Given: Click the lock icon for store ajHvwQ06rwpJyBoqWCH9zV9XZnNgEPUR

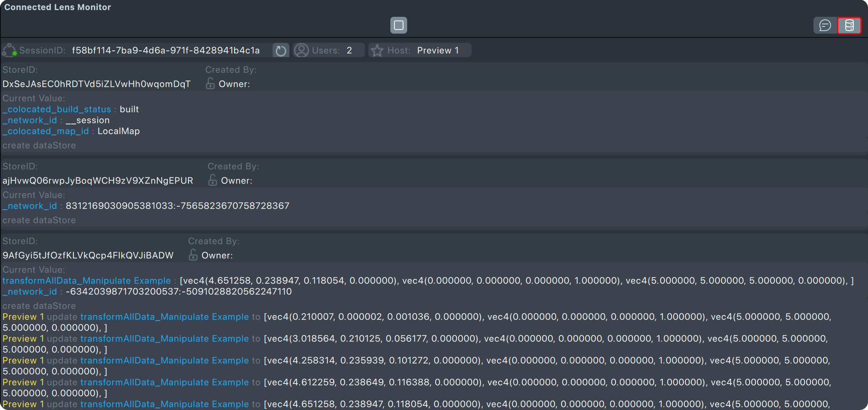Looking at the screenshot, I should pos(213,180).
